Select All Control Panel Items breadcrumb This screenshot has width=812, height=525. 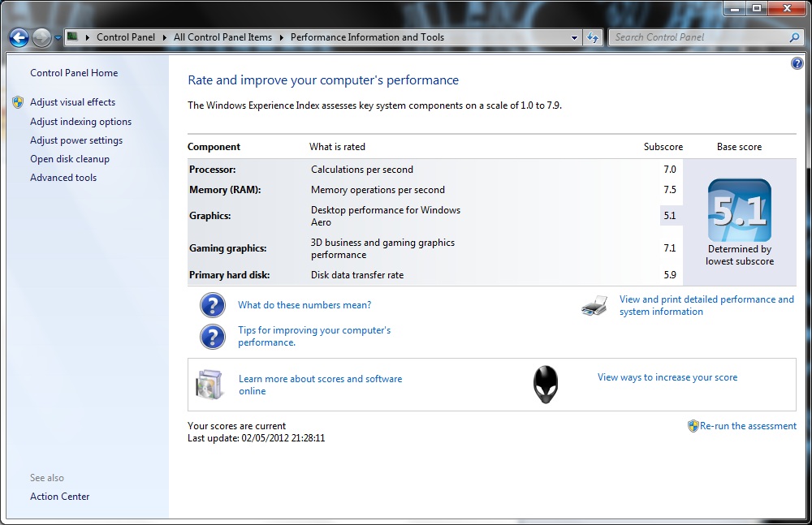(222, 37)
